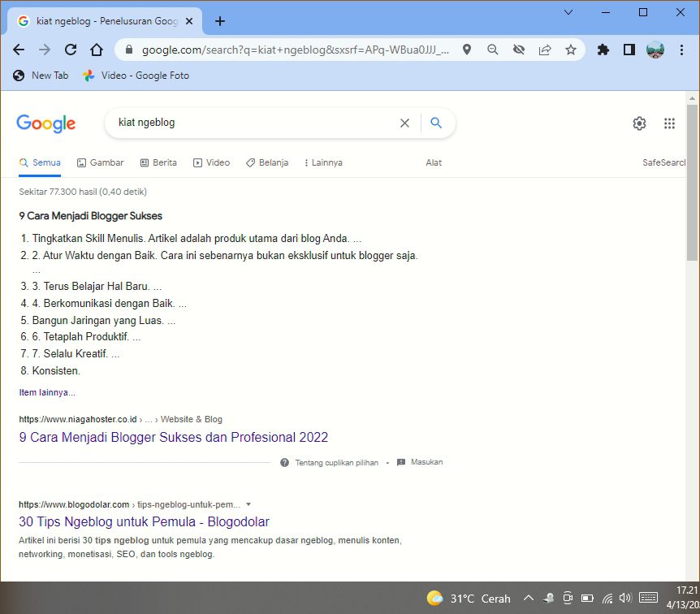Go back to previous page

click(19, 50)
